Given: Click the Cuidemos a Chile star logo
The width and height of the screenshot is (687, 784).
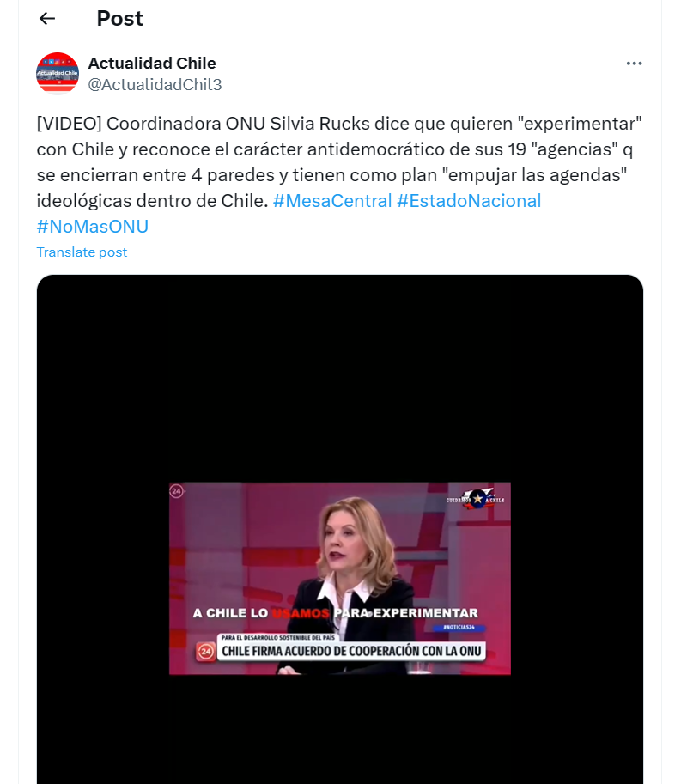Looking at the screenshot, I should coord(476,499).
